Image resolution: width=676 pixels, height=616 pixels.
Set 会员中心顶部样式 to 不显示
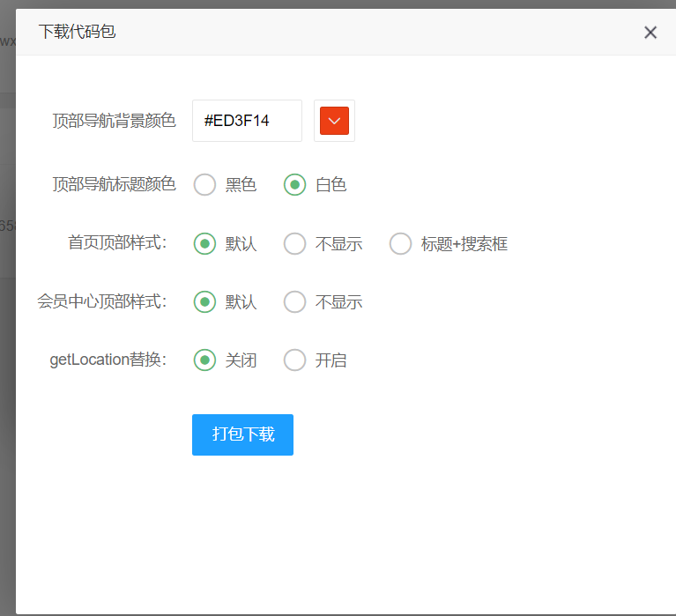coord(295,302)
